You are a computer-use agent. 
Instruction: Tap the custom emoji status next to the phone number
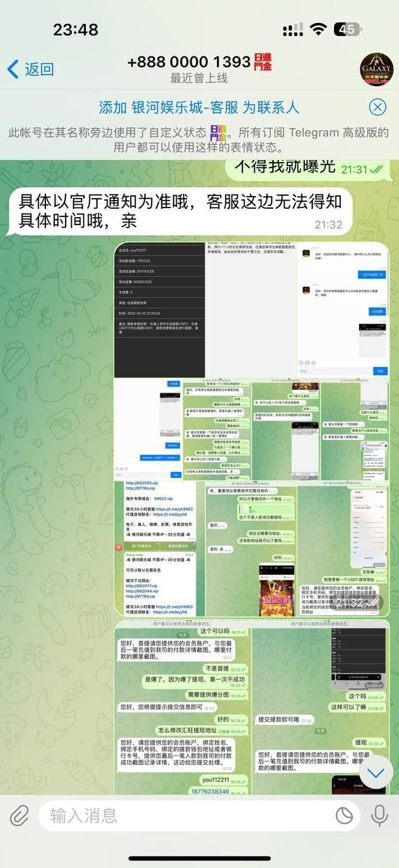263,62
